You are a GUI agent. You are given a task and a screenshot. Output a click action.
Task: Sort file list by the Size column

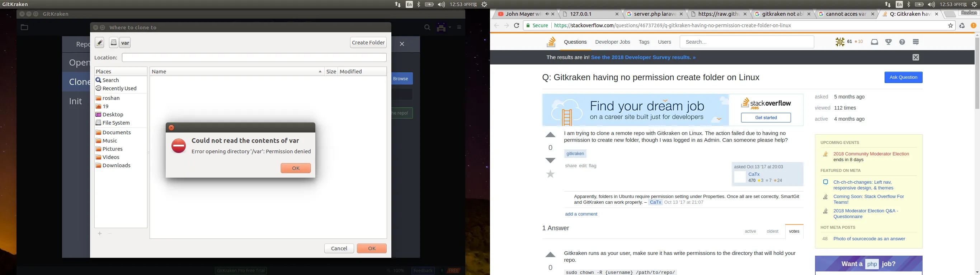331,72
